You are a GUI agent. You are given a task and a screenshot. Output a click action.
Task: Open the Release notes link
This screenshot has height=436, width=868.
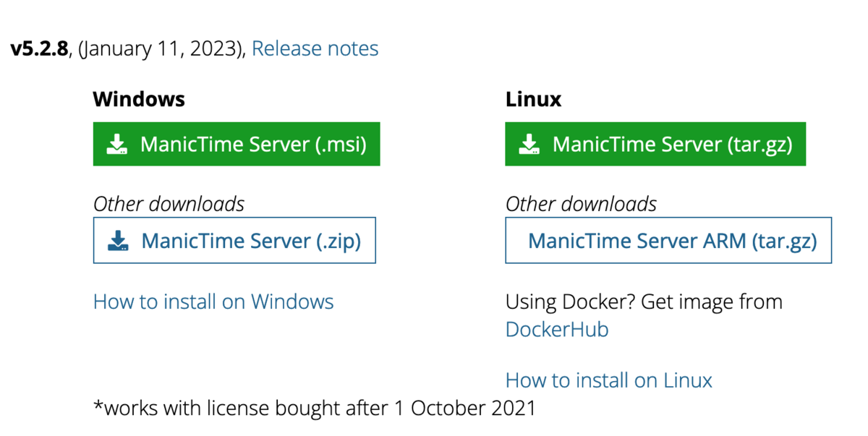[315, 49]
